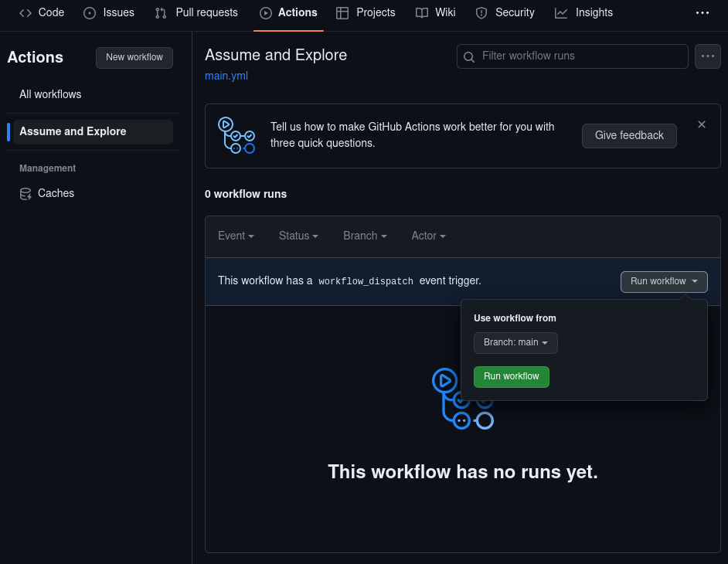This screenshot has height=564, width=728.
Task: Click the search magnifier in filter field
Action: pos(469,56)
